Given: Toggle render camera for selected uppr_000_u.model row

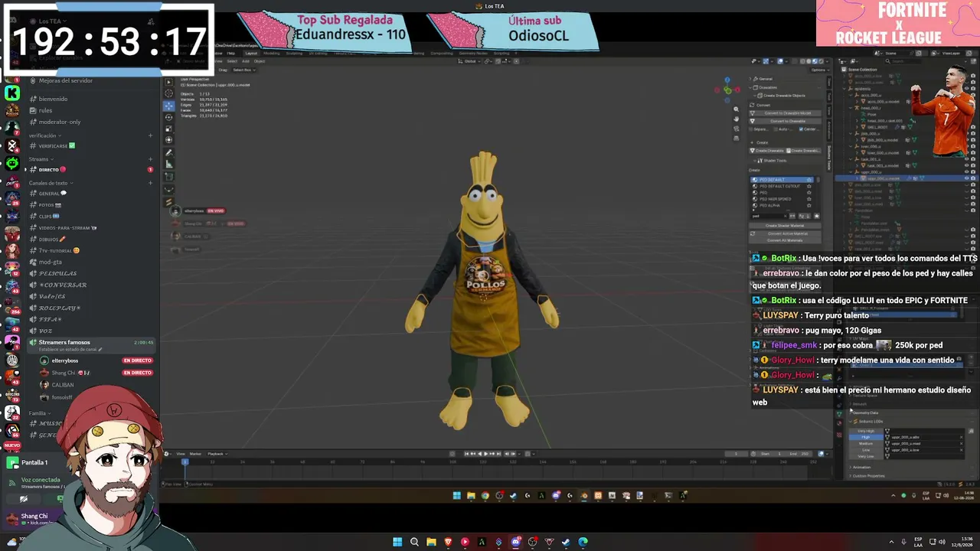Looking at the screenshot, I should 973,178.
